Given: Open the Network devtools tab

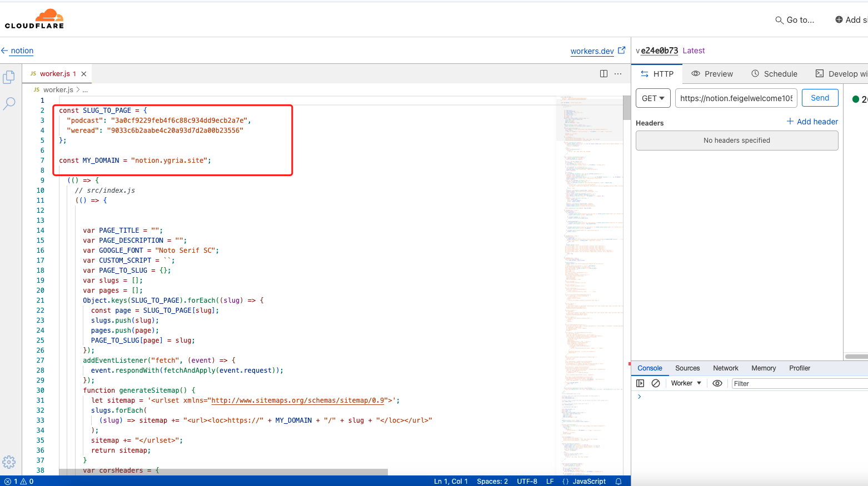Looking at the screenshot, I should (x=726, y=368).
